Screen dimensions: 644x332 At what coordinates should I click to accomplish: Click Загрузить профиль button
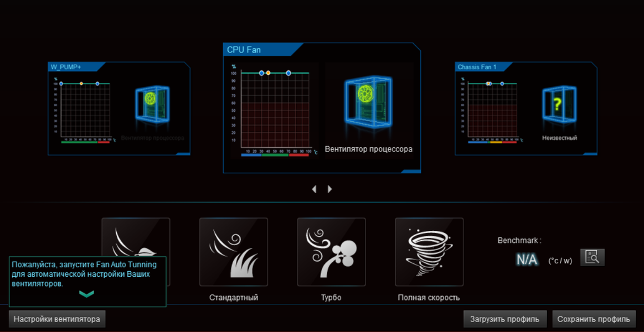(x=505, y=319)
